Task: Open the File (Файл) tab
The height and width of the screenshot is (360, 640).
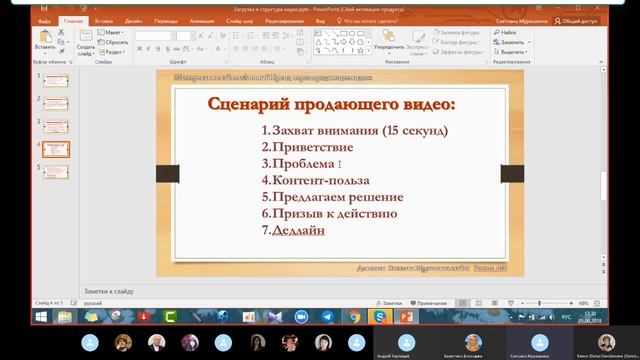Action: 44,21
